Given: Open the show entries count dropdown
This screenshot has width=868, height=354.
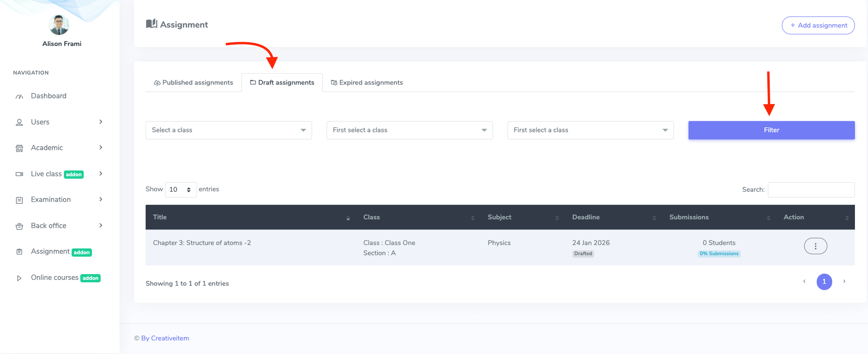Looking at the screenshot, I should click(180, 190).
